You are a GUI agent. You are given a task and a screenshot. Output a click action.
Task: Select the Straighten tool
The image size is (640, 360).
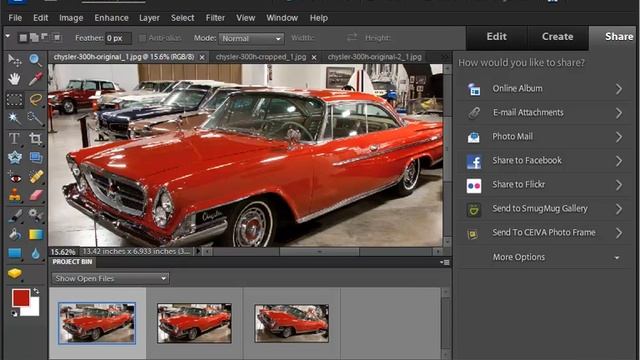[35, 158]
